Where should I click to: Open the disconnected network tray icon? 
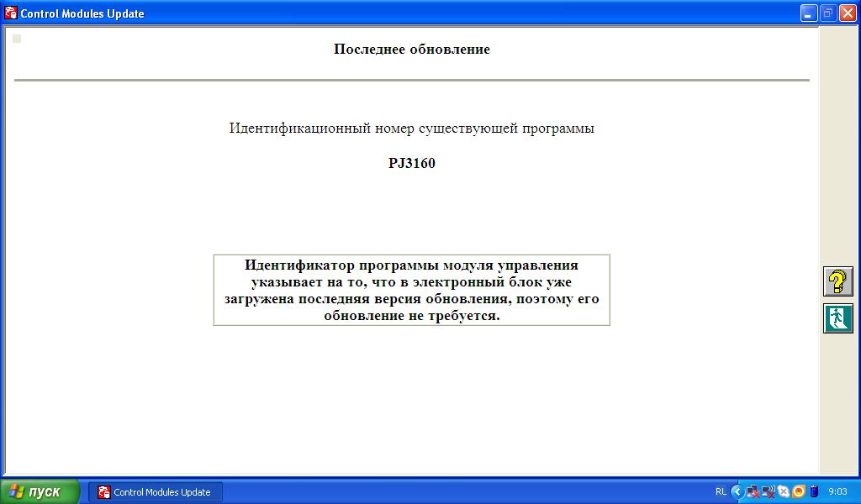pos(753,491)
